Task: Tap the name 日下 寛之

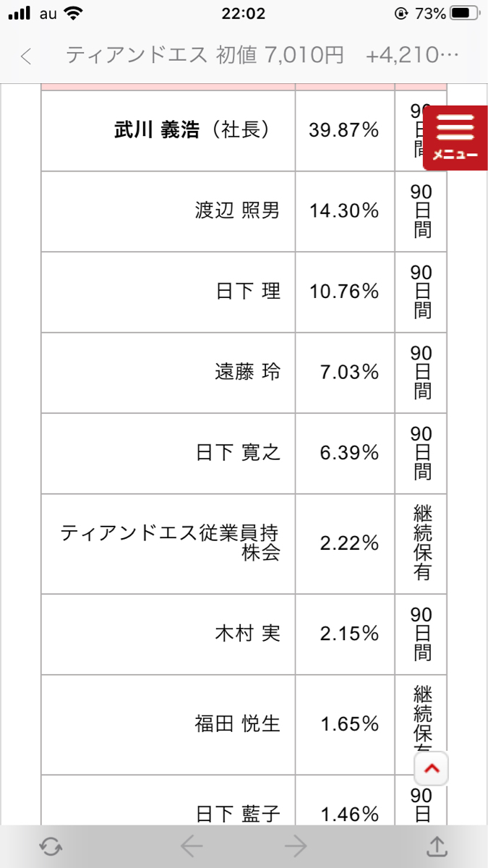Action: (x=238, y=453)
